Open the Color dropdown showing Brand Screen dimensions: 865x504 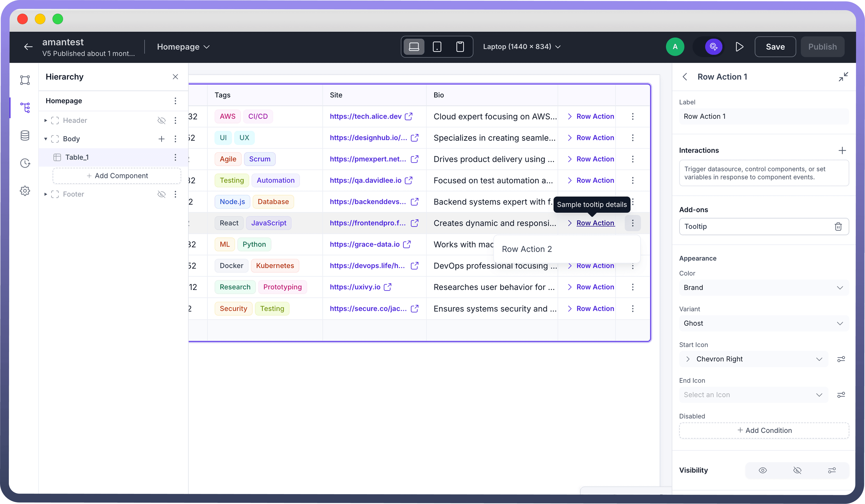pos(763,288)
